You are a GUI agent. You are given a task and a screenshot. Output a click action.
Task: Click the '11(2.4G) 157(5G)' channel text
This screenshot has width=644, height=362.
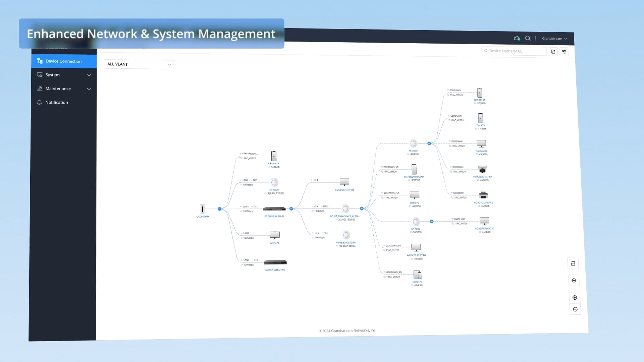click(275, 193)
